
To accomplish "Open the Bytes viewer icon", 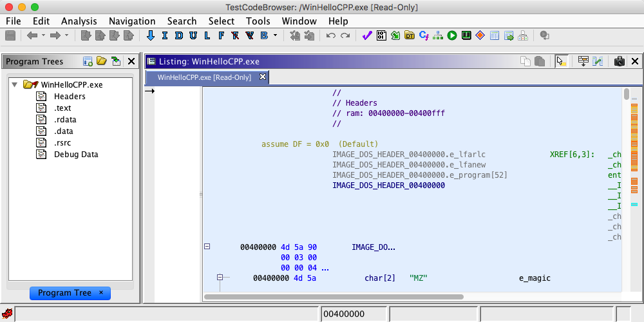I will pos(381,35).
